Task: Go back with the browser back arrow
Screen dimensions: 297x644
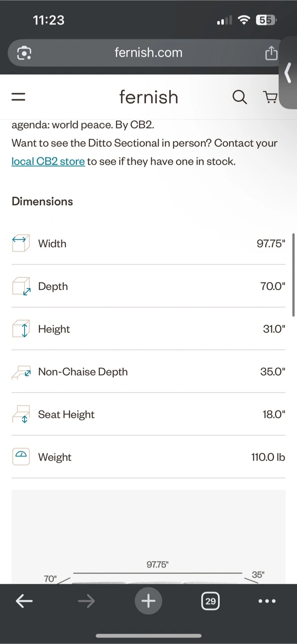Action: [x=24, y=602]
